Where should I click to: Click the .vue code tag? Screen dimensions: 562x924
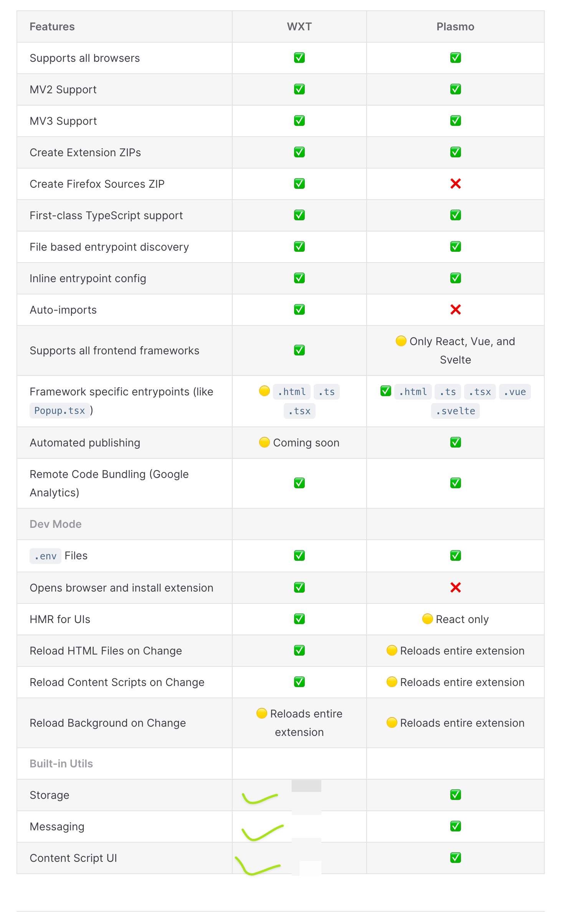point(514,392)
